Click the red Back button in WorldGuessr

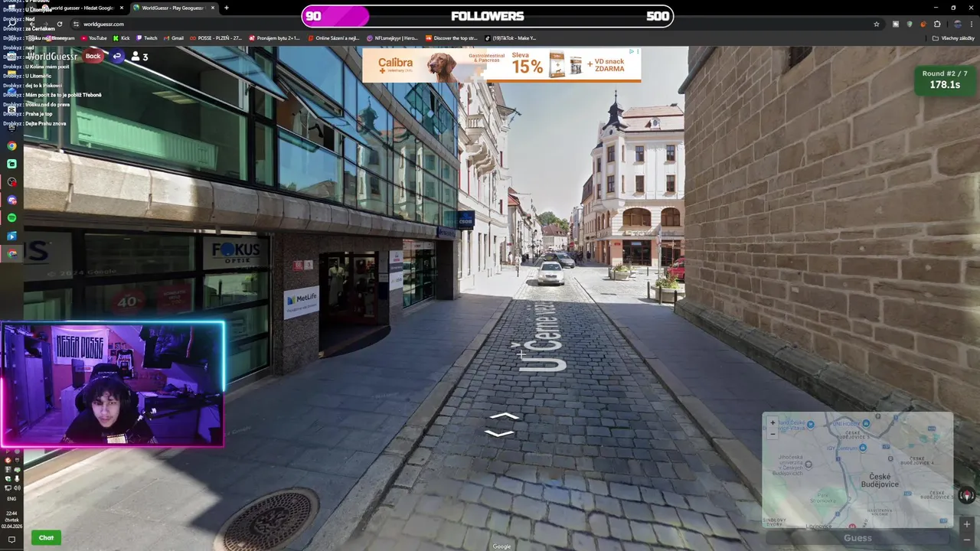coord(93,56)
